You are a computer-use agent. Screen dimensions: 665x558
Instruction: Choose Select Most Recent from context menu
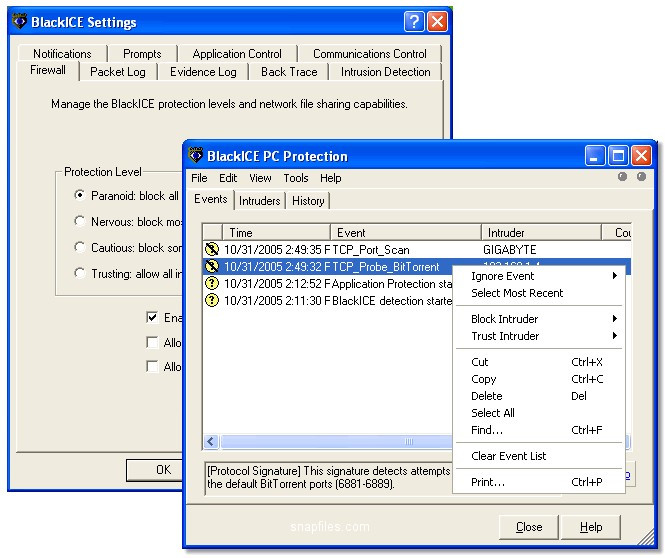539,293
